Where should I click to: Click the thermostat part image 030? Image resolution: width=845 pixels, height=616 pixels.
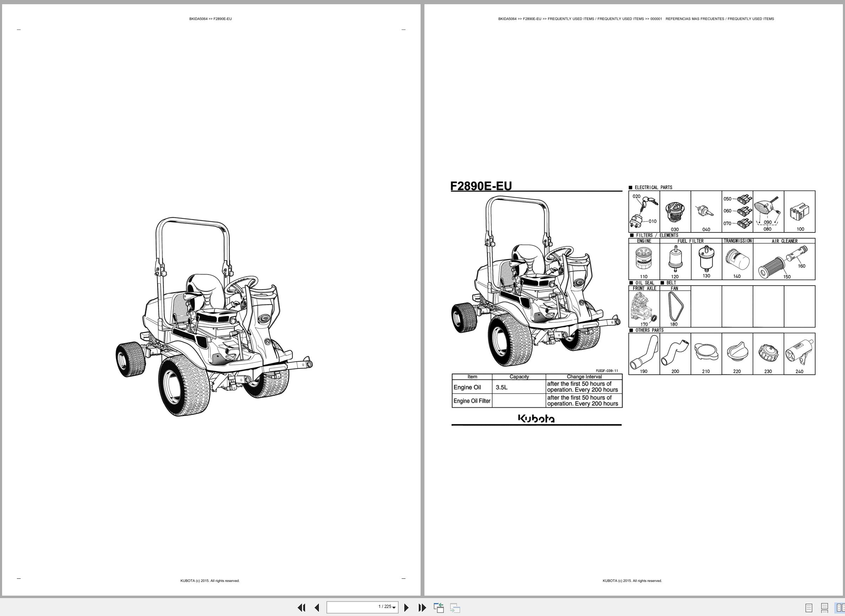click(x=675, y=213)
